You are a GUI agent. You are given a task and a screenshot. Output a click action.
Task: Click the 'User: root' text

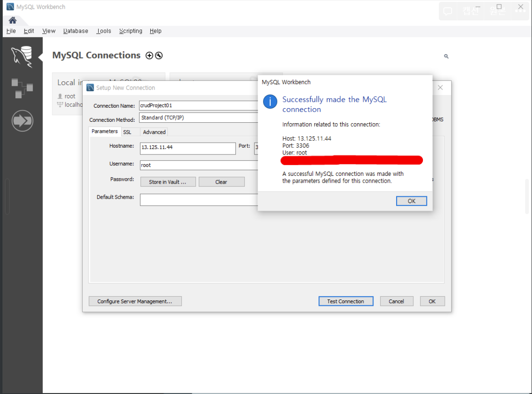tap(294, 153)
